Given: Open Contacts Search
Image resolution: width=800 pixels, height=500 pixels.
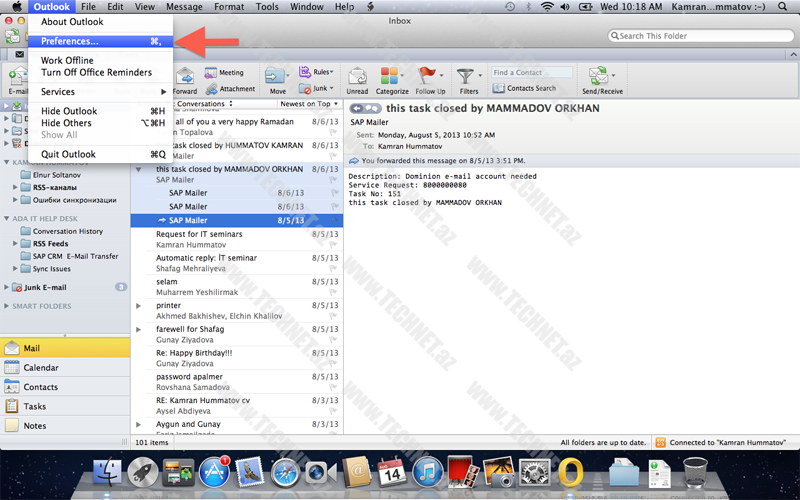Looking at the screenshot, I should point(524,88).
